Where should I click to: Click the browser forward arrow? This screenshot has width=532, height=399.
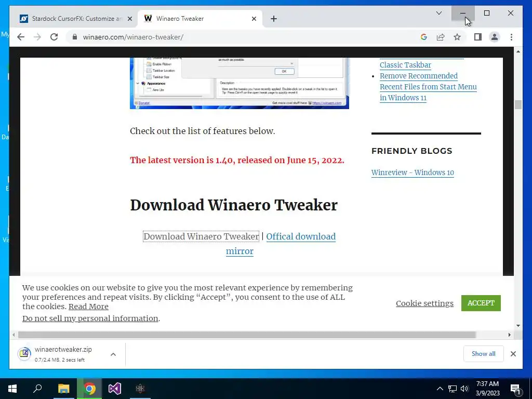click(37, 37)
